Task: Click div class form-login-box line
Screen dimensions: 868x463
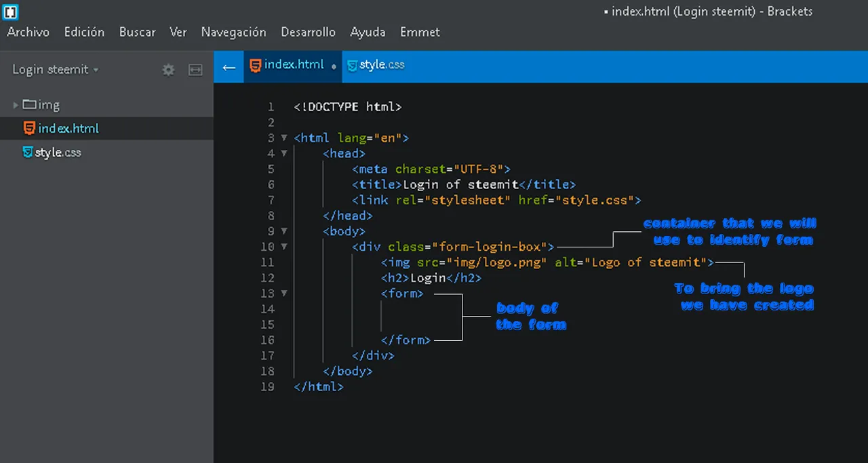Action: point(453,247)
